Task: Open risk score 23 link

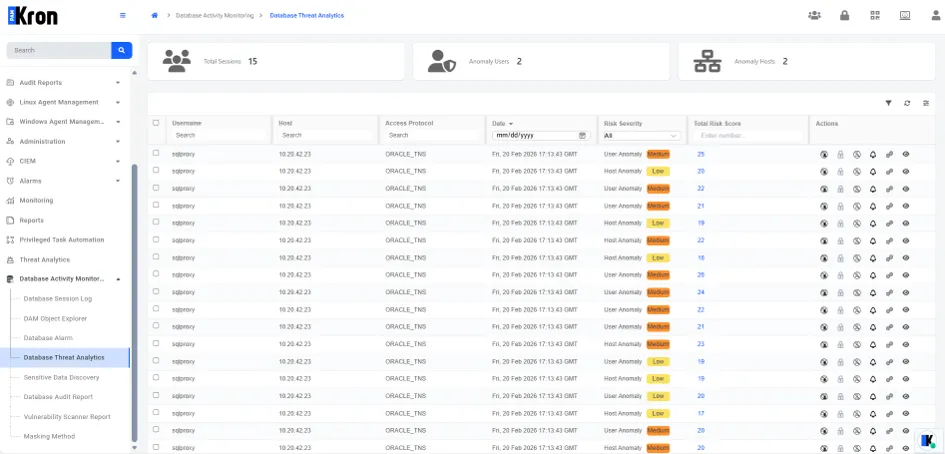Action: coord(701,344)
